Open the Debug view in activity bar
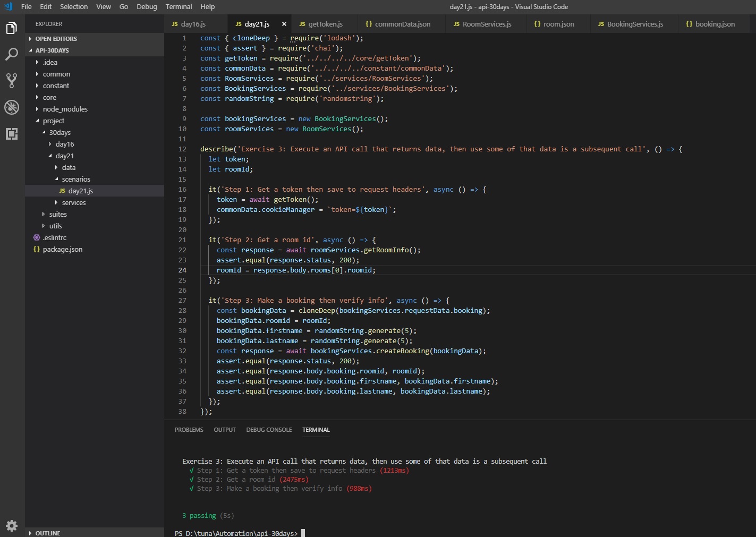Screen dimensions: 756x537 coord(12,107)
